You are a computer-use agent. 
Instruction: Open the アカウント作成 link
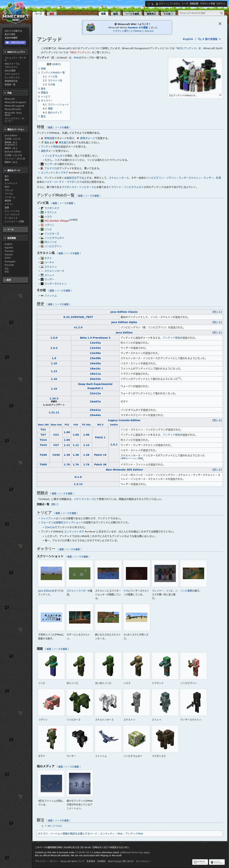[207, 4]
